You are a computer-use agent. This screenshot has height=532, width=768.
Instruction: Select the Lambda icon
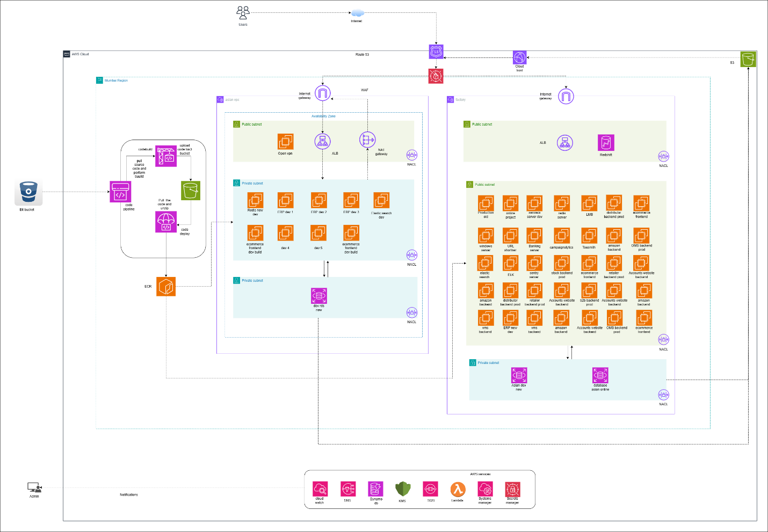[457, 489]
